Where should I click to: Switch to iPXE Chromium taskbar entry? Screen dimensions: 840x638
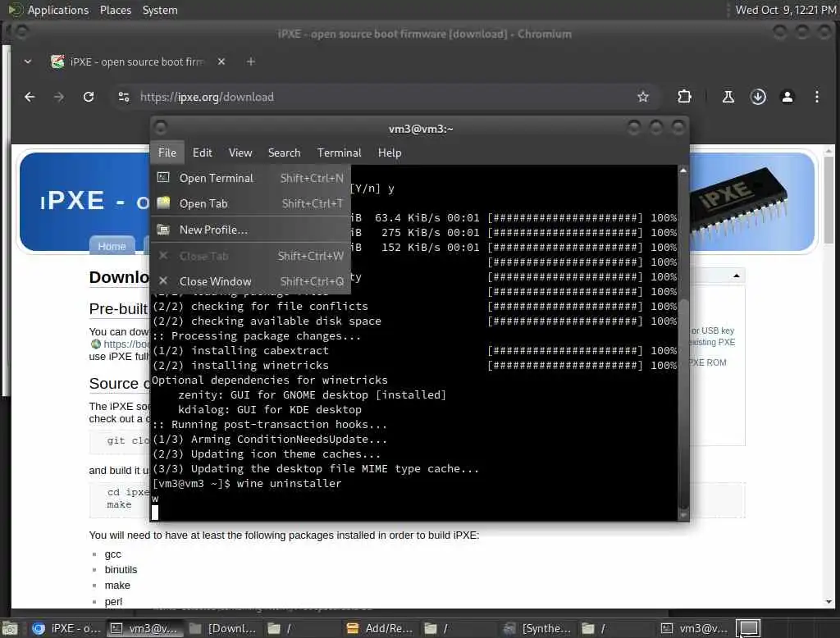click(66, 628)
